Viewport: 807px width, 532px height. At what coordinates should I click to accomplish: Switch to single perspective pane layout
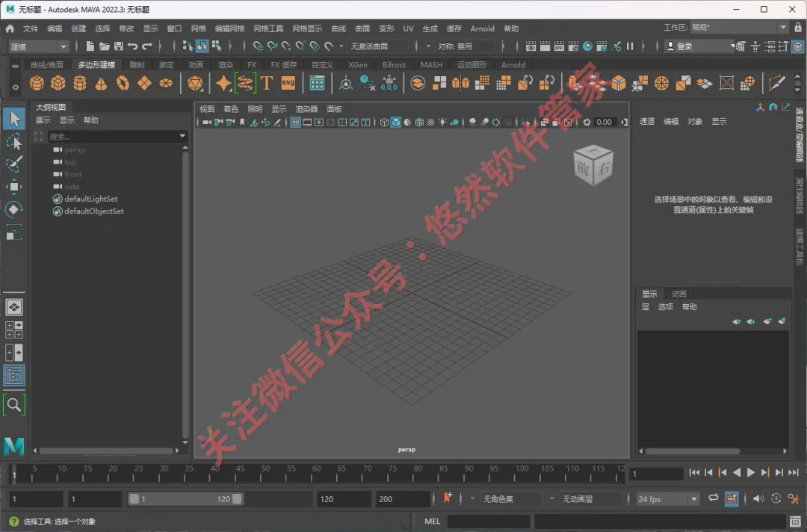click(x=14, y=307)
